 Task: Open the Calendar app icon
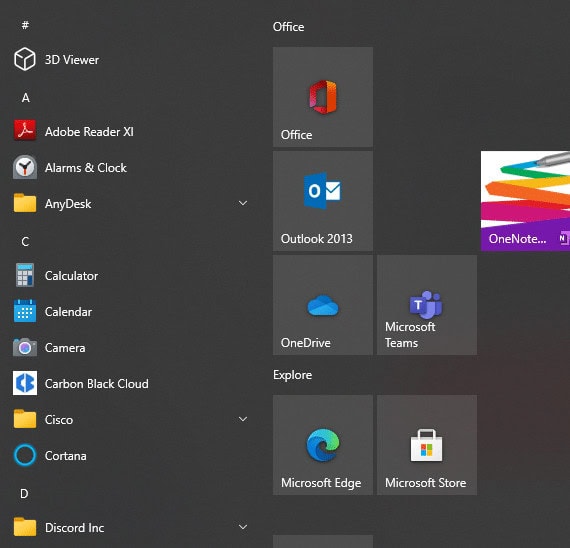(25, 311)
